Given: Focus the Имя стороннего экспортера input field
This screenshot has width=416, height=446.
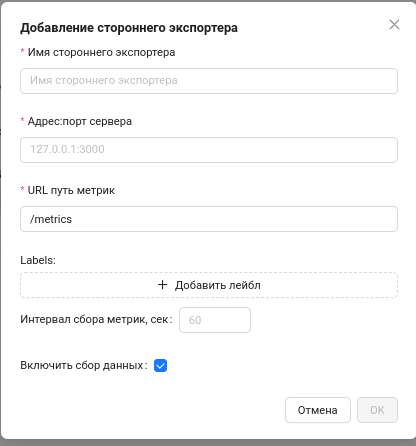Looking at the screenshot, I should pos(209,81).
